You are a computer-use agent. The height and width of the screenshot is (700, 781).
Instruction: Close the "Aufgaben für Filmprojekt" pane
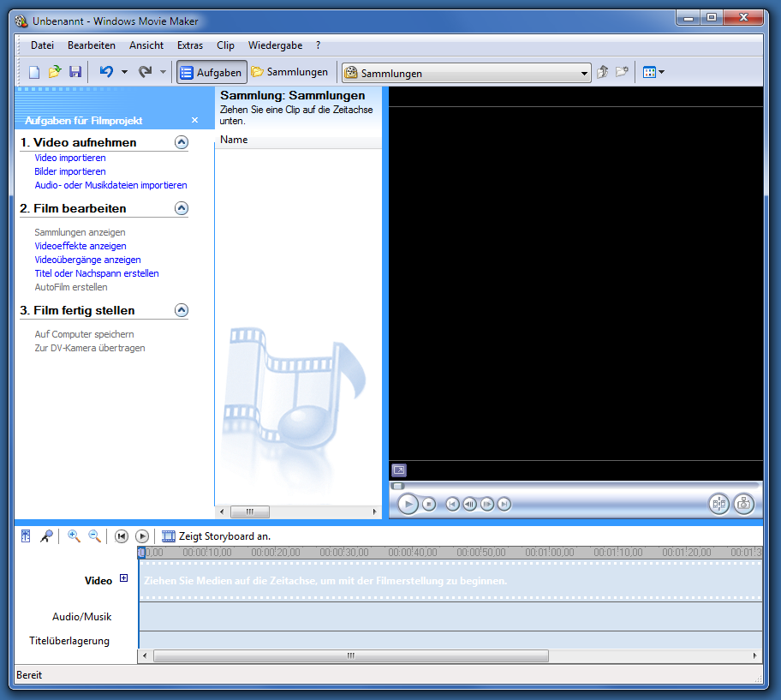(194, 120)
